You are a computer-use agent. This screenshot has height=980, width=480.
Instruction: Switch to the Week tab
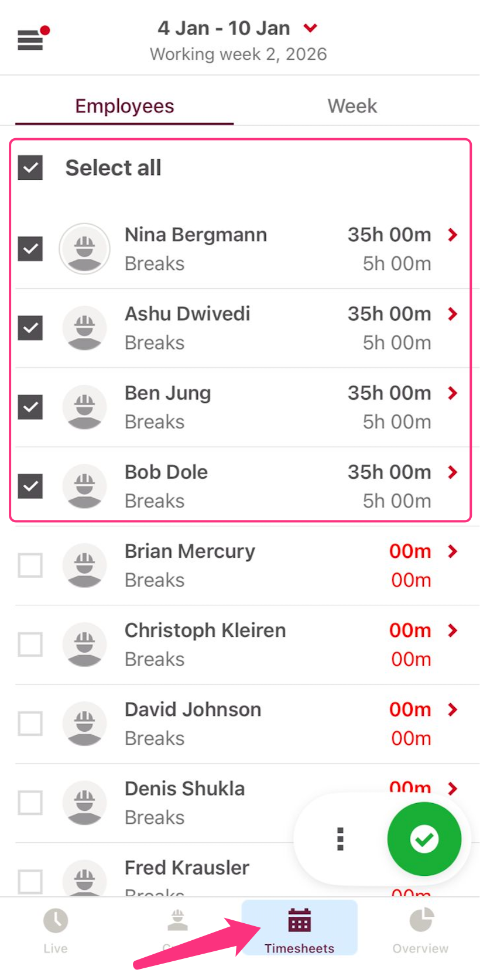pos(352,106)
